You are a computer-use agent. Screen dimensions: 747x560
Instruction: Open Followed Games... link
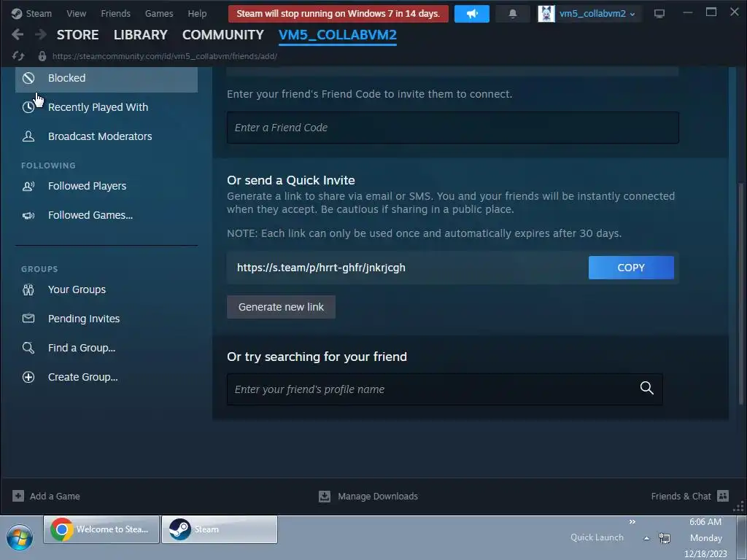coord(90,215)
